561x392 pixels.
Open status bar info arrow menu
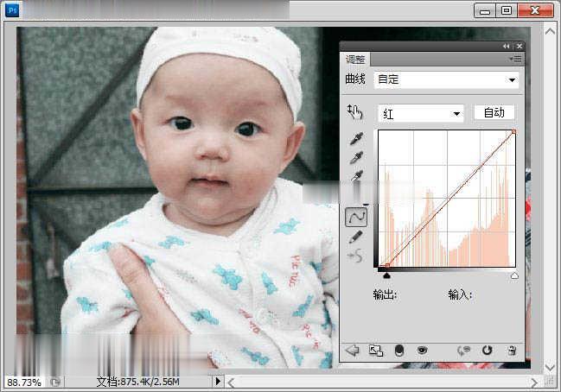click(218, 382)
